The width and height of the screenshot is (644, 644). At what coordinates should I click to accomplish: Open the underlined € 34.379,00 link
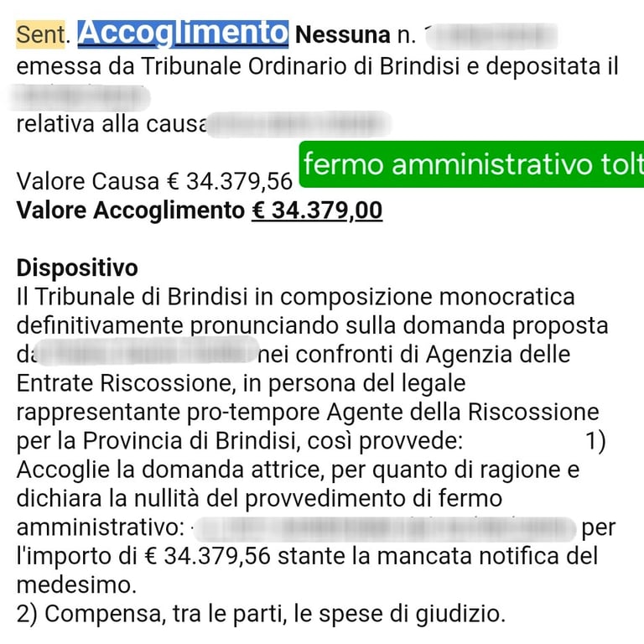[317, 210]
